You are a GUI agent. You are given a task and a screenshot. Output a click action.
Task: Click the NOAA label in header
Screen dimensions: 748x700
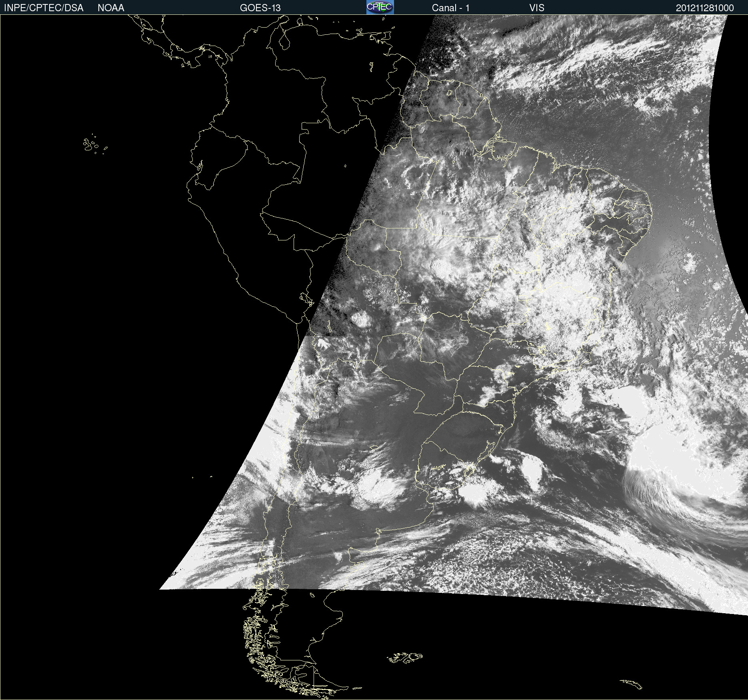[x=111, y=8]
